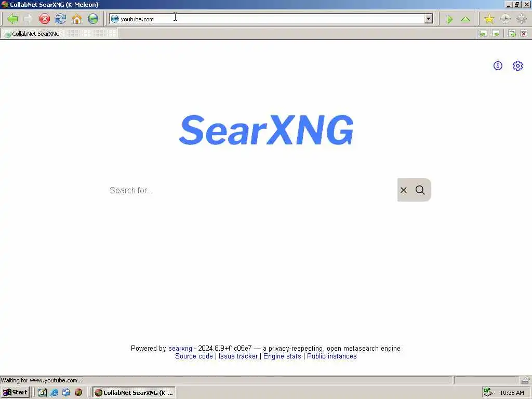The width and height of the screenshot is (532, 399).
Task: Go to the Home page icon
Action: 77,19
